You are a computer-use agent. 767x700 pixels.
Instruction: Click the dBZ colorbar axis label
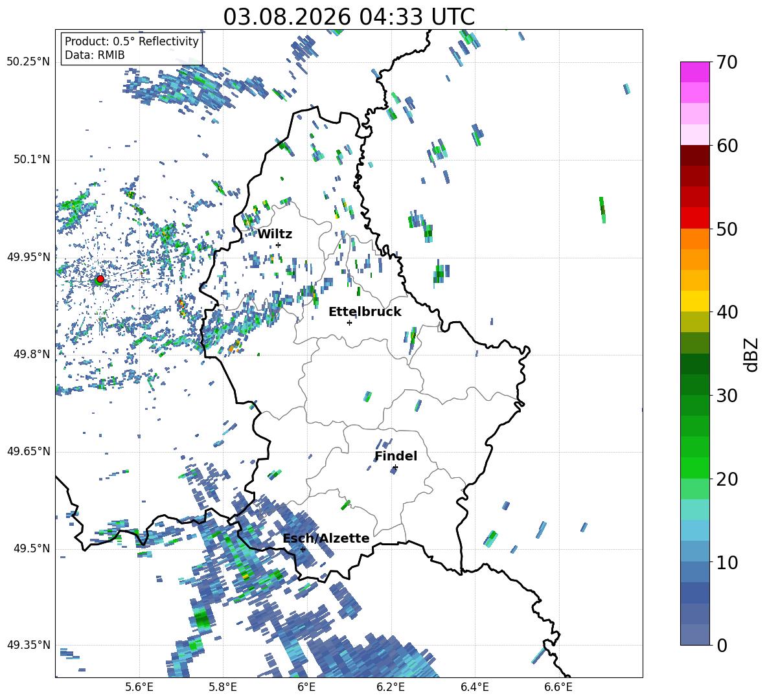(x=752, y=354)
